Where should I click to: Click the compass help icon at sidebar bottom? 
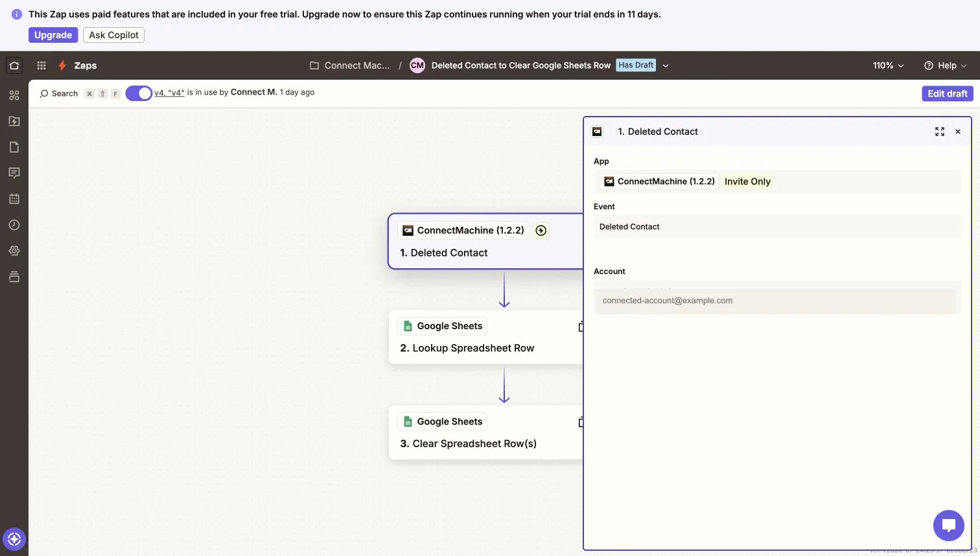[x=14, y=539]
